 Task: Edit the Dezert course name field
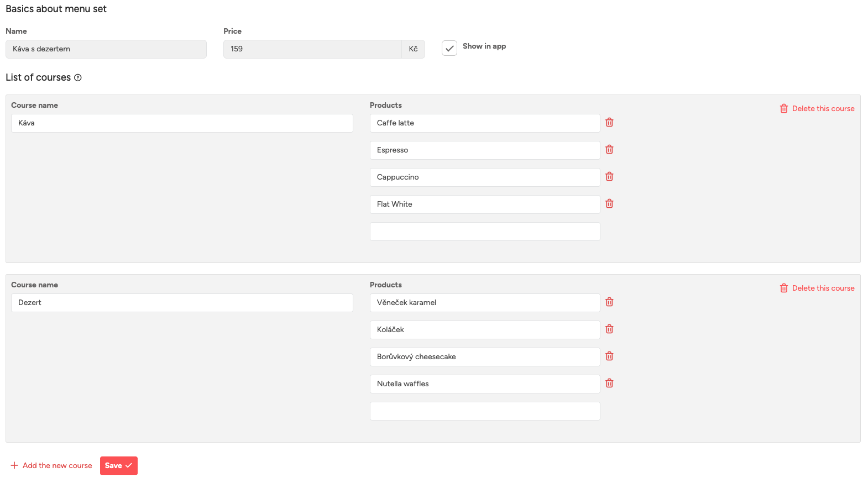[182, 303]
